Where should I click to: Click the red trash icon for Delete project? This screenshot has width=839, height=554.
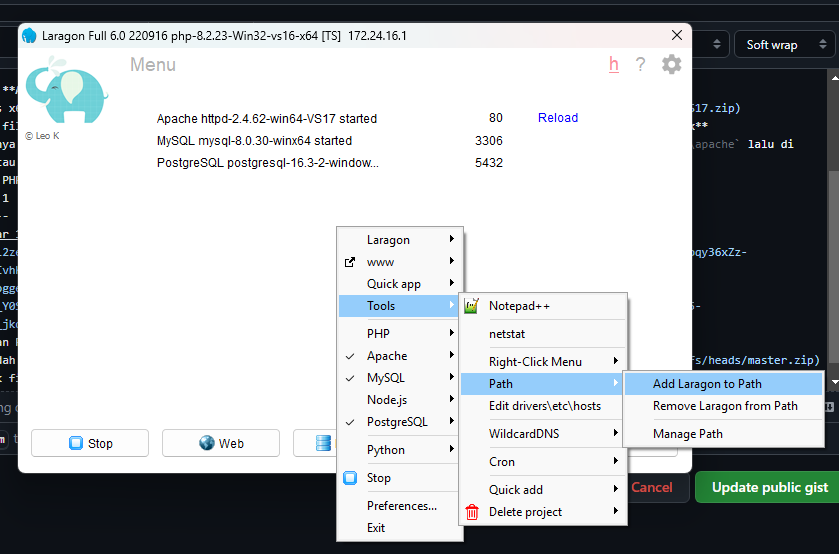[472, 512]
